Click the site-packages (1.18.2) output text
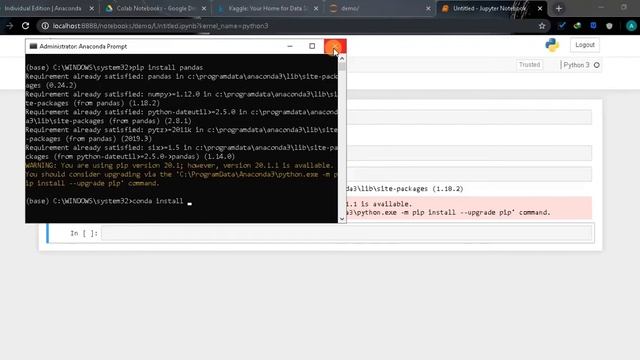Viewport: 640px width, 360px height. tap(405, 189)
